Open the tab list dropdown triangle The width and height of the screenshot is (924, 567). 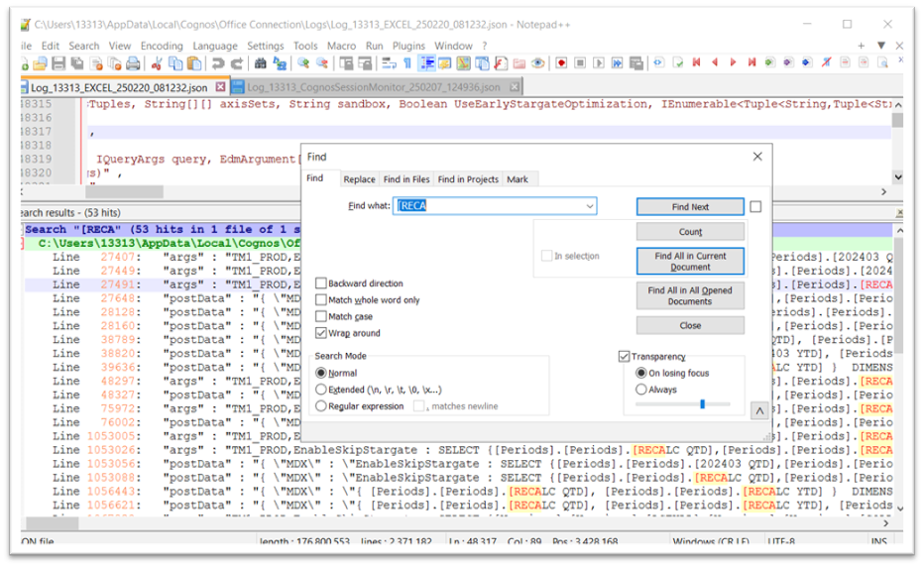tap(881, 46)
